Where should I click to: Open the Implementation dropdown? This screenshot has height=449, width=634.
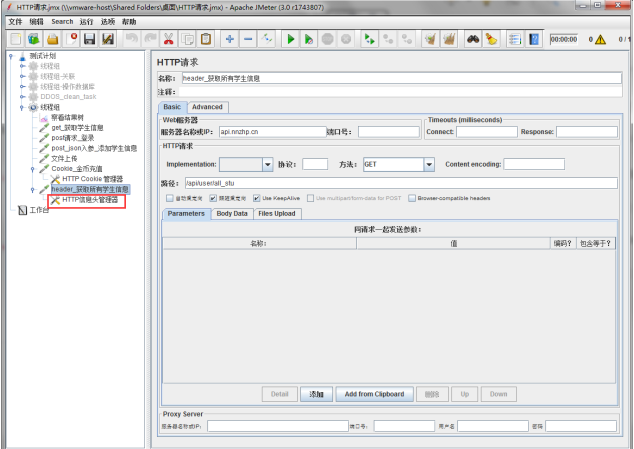click(267, 164)
